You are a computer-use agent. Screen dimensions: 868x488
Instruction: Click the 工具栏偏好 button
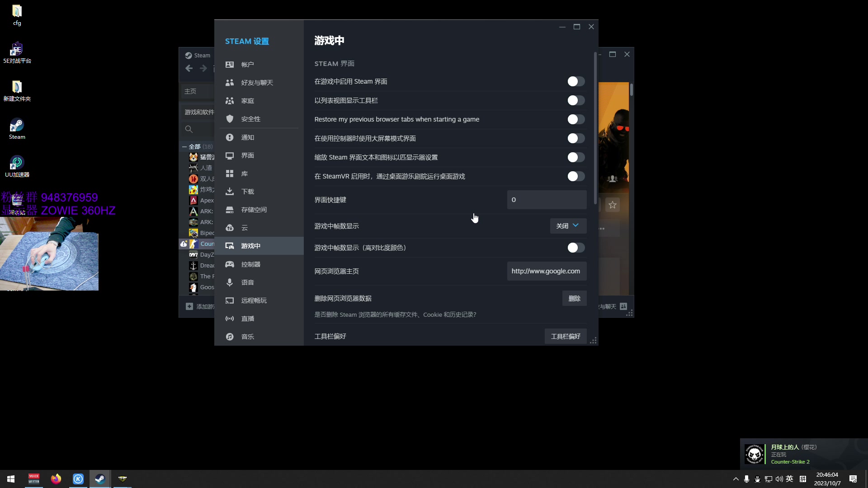tap(566, 336)
